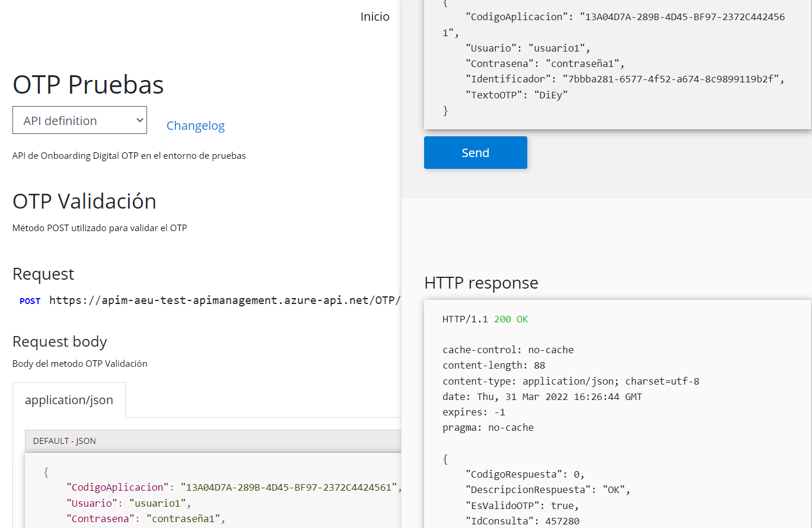
Task: Open the Changelog link
Action: pyautogui.click(x=195, y=126)
